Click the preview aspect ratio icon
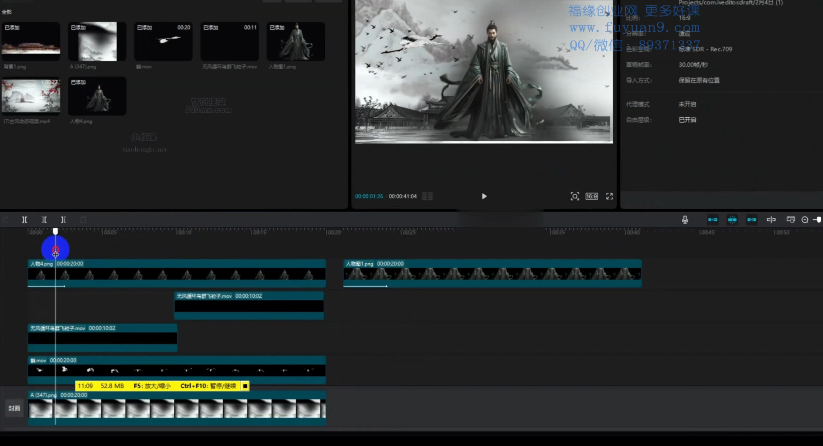This screenshot has height=446, width=823. 591,196
